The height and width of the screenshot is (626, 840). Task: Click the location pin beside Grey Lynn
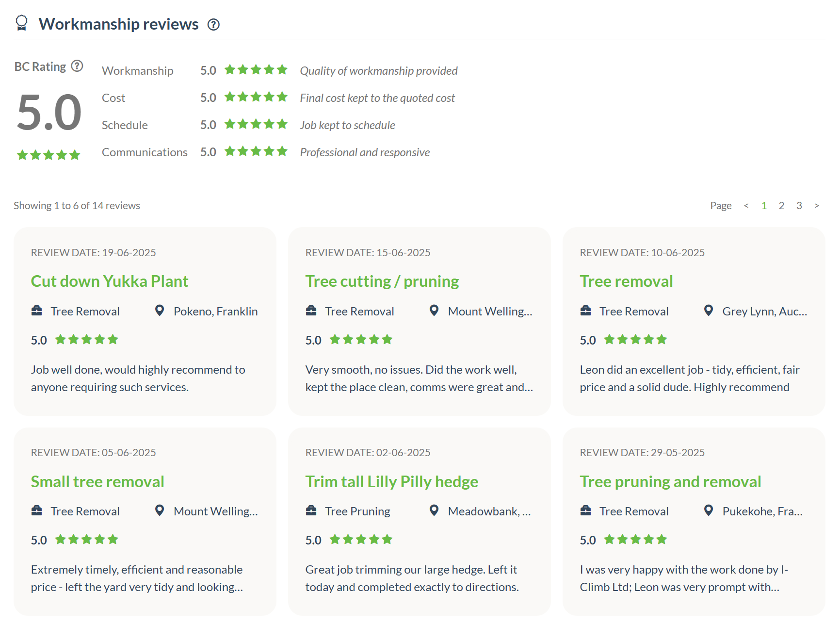tap(708, 311)
